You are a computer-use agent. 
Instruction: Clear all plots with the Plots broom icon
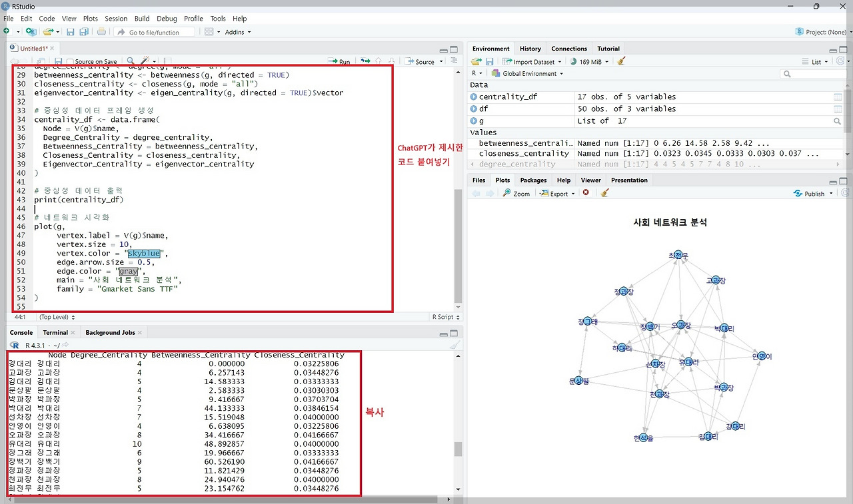pos(605,193)
